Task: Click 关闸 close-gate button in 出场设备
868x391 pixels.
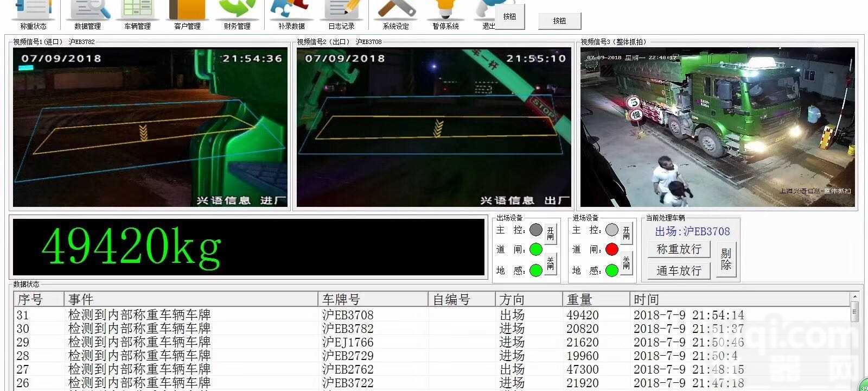Action: point(550,263)
